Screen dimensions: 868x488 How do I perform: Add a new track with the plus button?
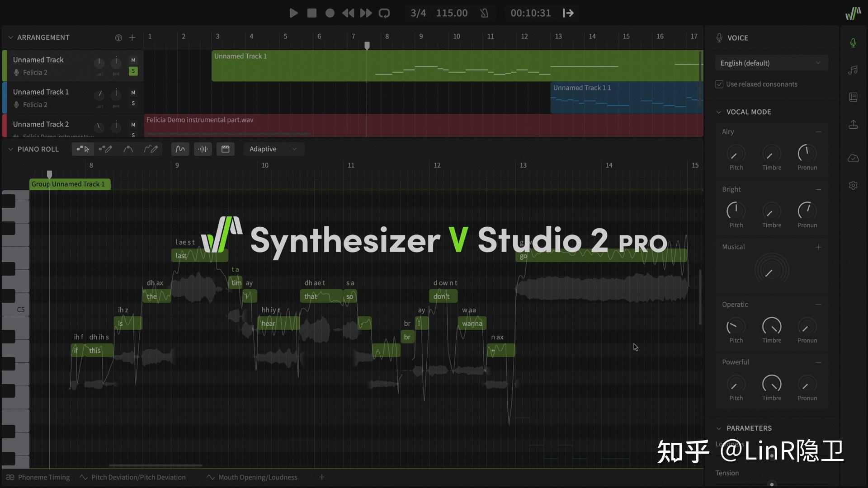point(132,38)
